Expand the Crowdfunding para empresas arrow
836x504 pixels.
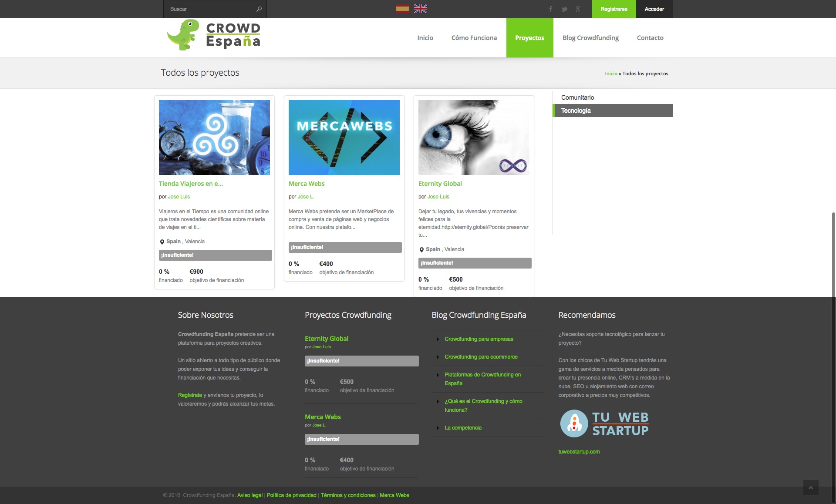438,339
